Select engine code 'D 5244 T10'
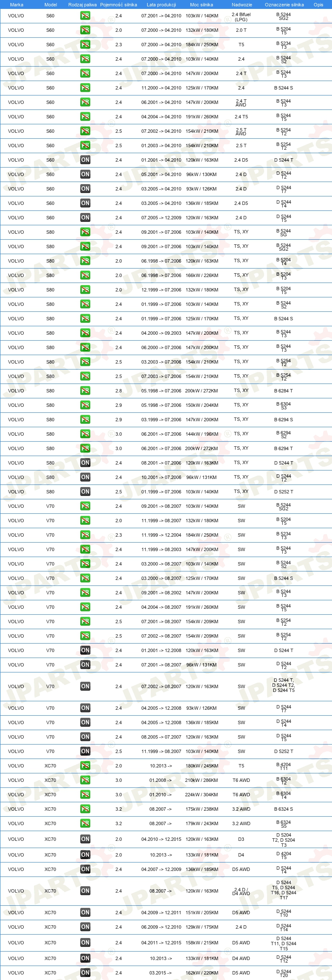The height and width of the screenshot is (980, 332). (284, 913)
